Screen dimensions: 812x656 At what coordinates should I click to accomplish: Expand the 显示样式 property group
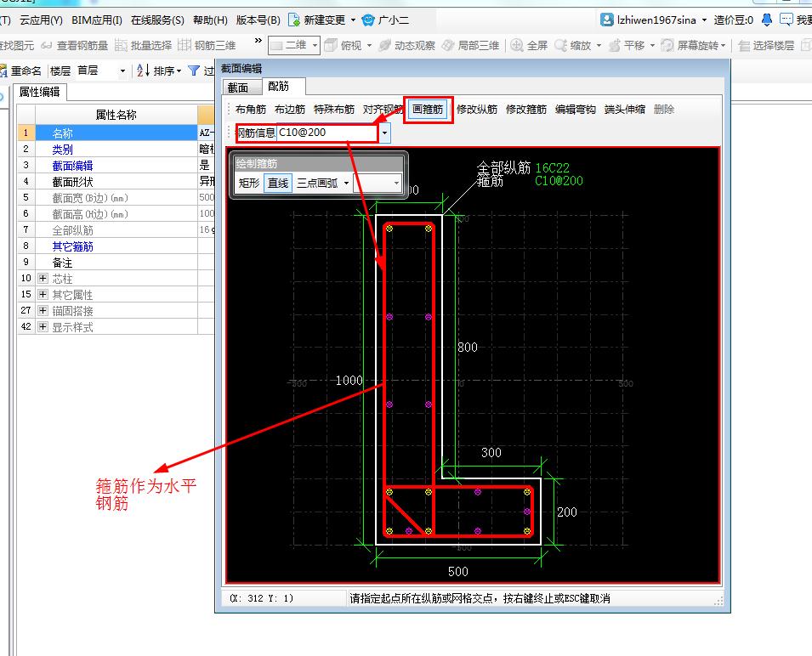pos(43,326)
